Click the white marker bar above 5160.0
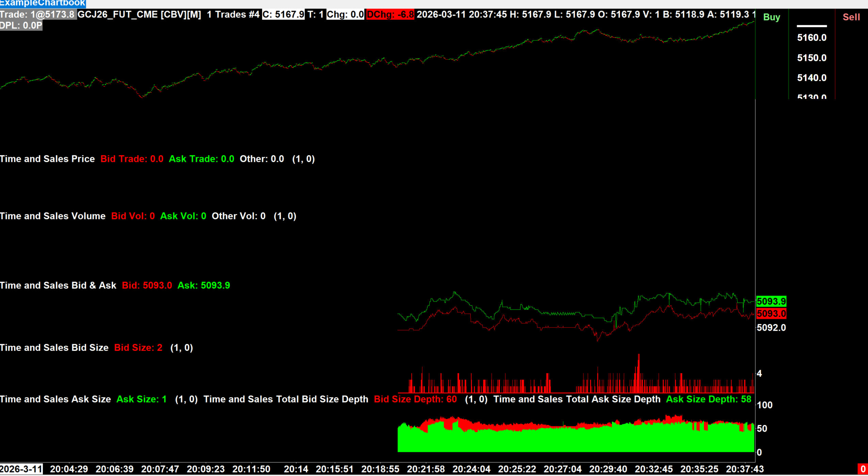Image resolution: width=868 pixels, height=476 pixels. [811, 26]
